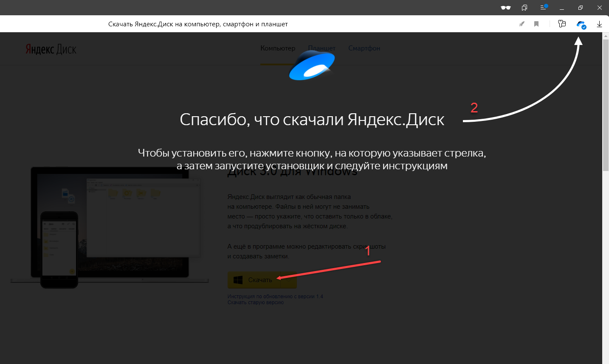
Task: Click the Yandex.Disk downloaded file icon
Action: [x=581, y=25]
